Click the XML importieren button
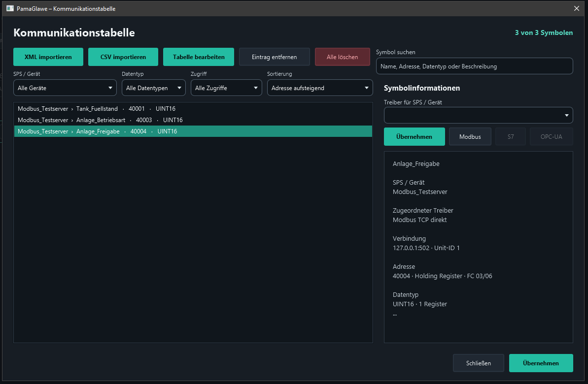Image resolution: width=588 pixels, height=384 pixels. coord(48,57)
